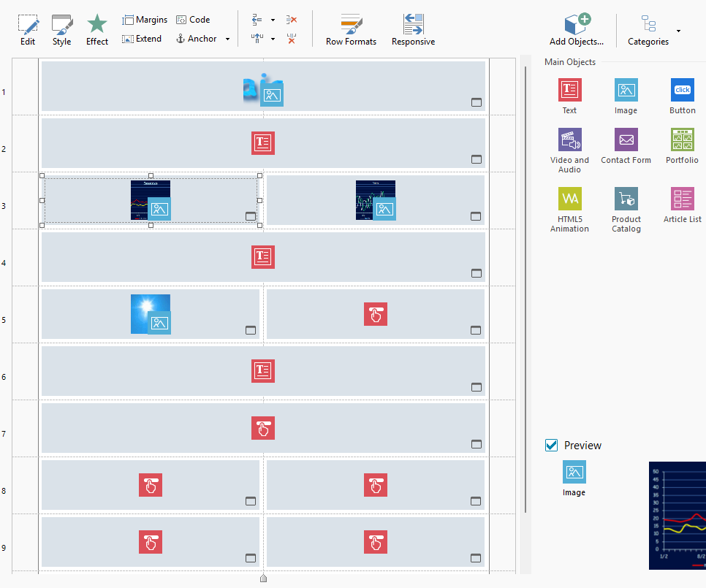
Task: Select the Effect star icon
Action: tap(97, 30)
